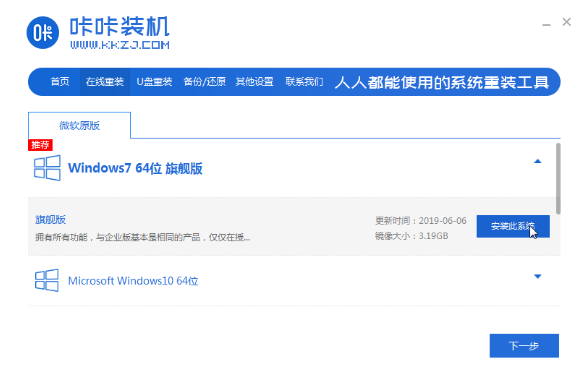Open the 其他设置 menu item
The image size is (581, 372).
(x=255, y=82)
